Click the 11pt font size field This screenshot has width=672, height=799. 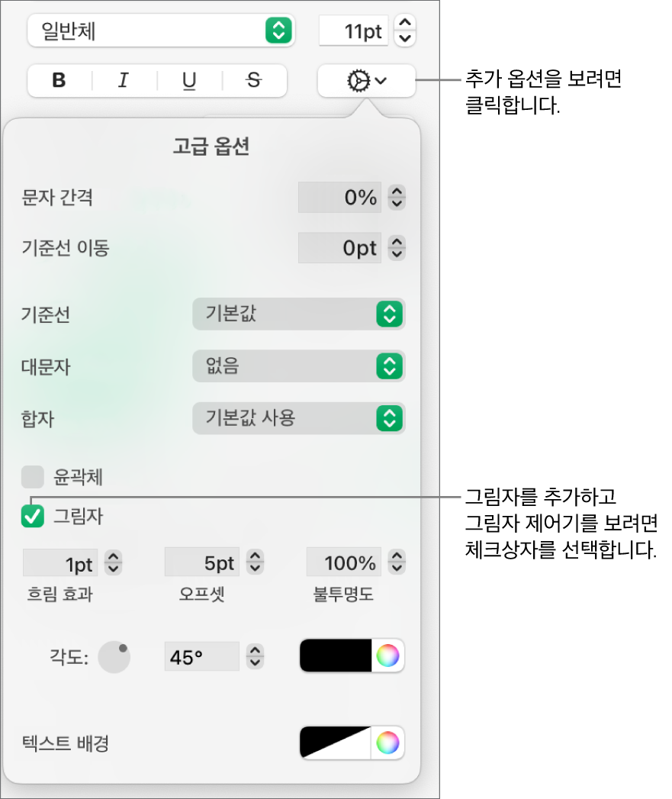coord(353,31)
